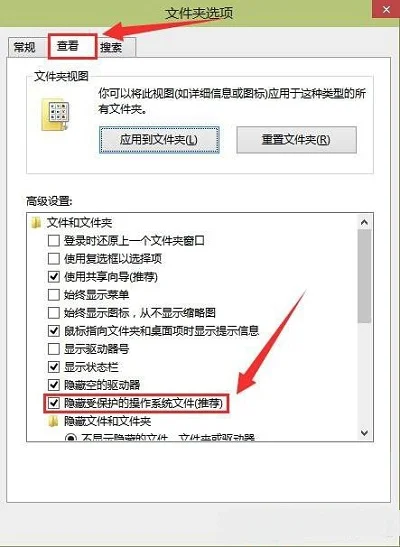Screen dimensions: 400x547
Task: Select the 查看 tab
Action: click(x=68, y=46)
